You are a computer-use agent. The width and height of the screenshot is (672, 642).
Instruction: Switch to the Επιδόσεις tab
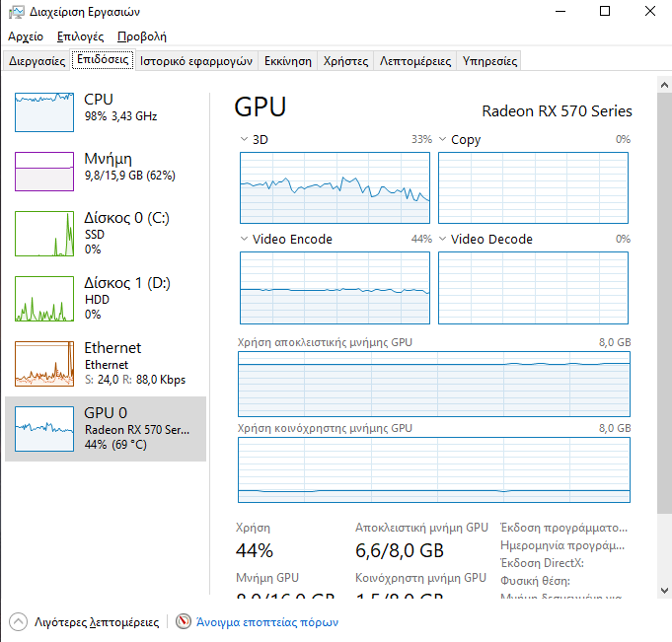(x=103, y=59)
